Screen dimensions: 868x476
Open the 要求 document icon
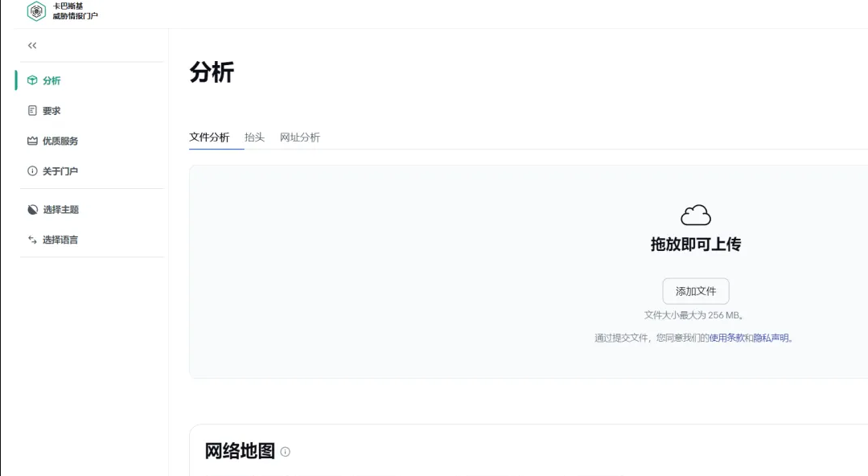[31, 110]
